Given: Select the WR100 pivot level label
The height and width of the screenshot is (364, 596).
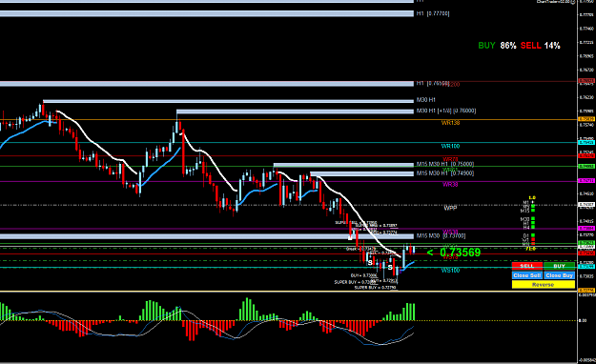Looking at the screenshot, I should coord(450,146).
